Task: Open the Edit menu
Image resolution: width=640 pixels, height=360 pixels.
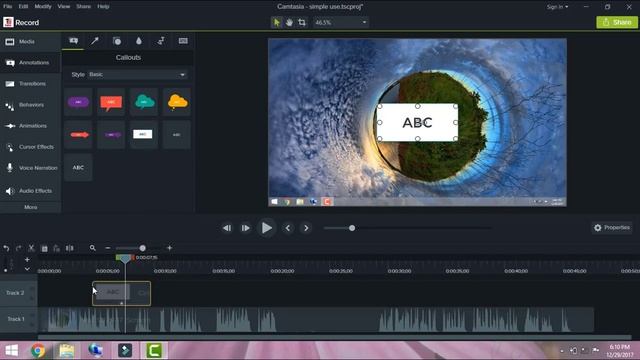Action: (x=23, y=7)
